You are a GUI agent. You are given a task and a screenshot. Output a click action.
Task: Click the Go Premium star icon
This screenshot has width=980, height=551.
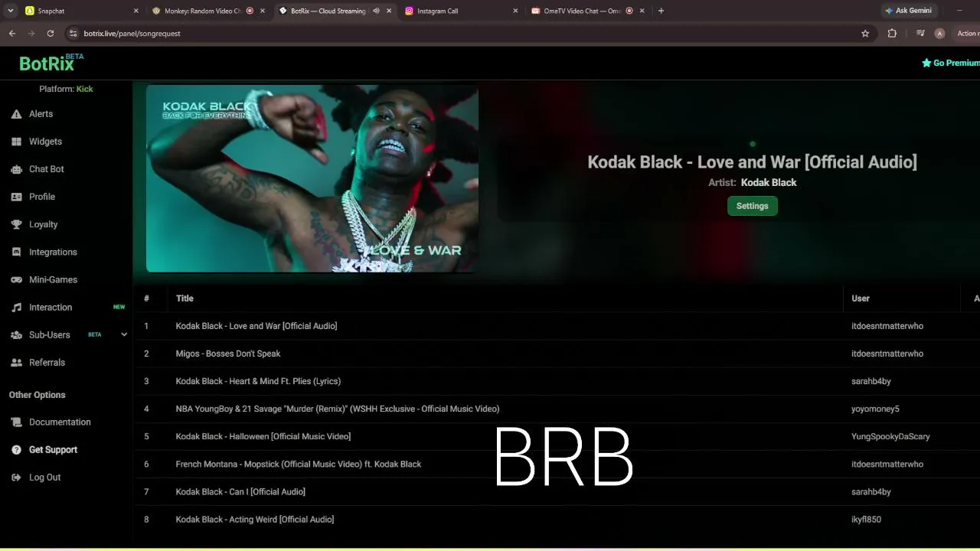[926, 63]
